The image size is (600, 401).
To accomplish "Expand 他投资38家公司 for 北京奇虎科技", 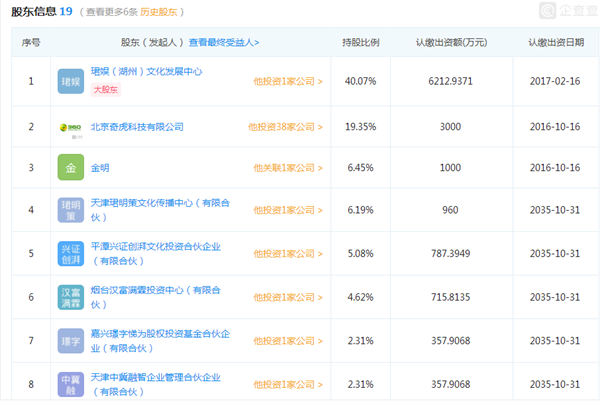I will pyautogui.click(x=285, y=127).
